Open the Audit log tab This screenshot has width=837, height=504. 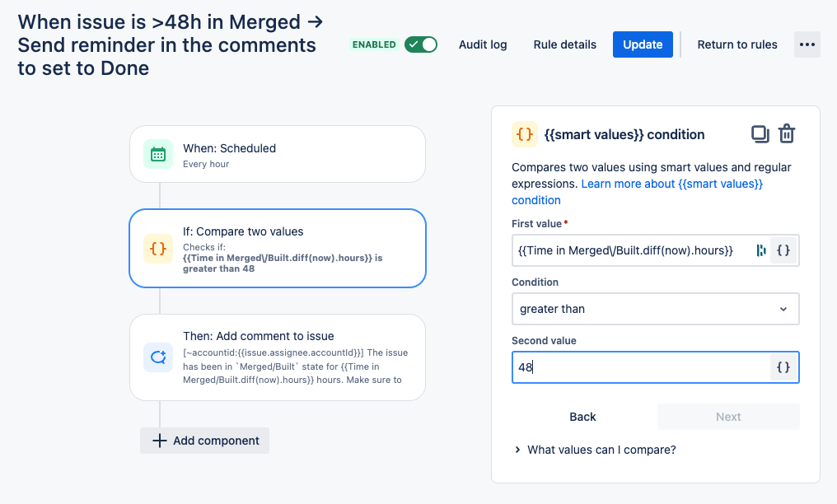pyautogui.click(x=483, y=44)
